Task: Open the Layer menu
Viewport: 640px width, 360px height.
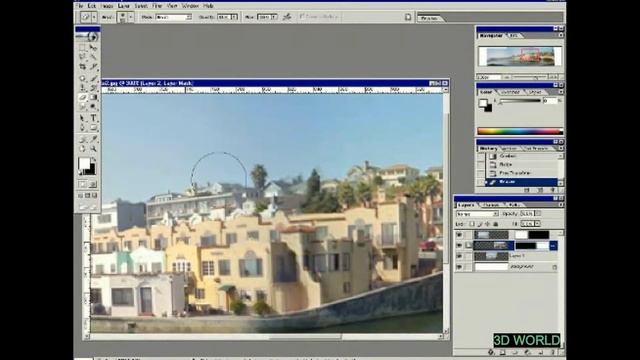Action: [124, 6]
